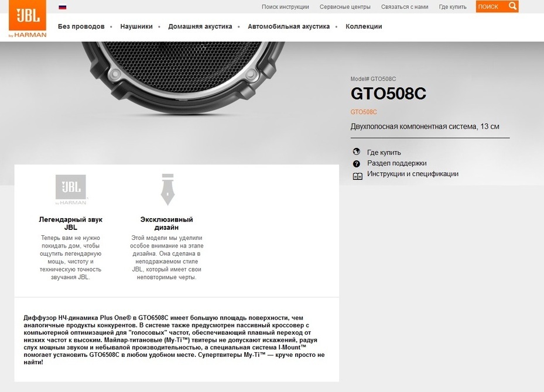Click Где купить in top bar
Image resolution: width=544 pixels, height=392 pixels.
[x=453, y=7]
